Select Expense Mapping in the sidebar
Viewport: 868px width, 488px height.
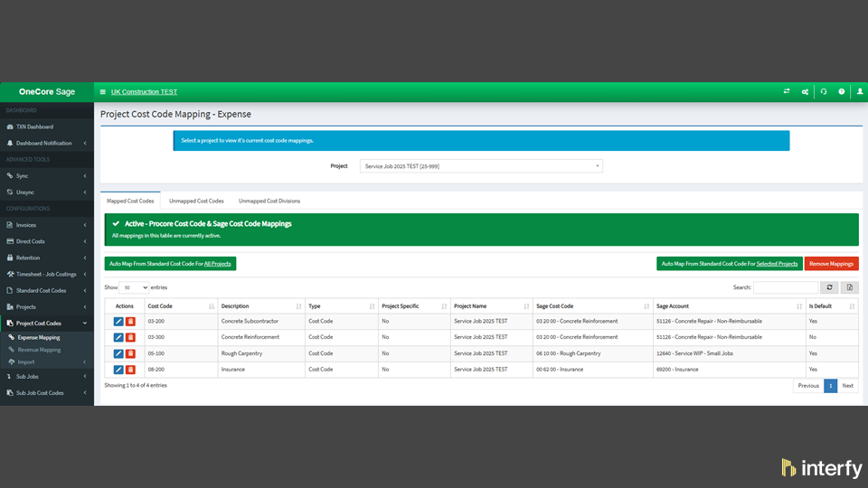point(39,337)
